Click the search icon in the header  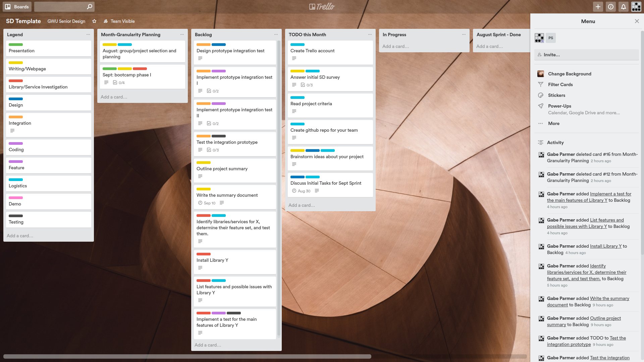pos(89,7)
